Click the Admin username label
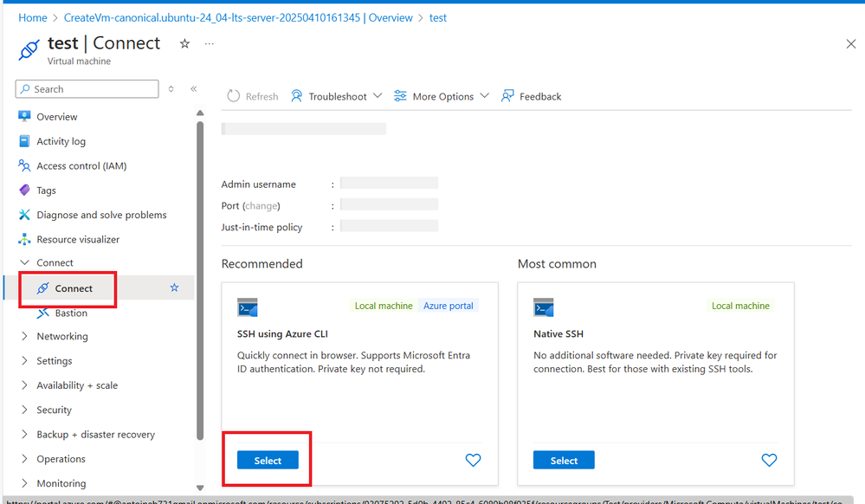The height and width of the screenshot is (504, 865). pyautogui.click(x=258, y=184)
